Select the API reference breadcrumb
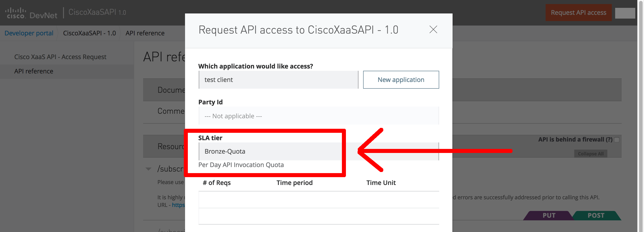The height and width of the screenshot is (232, 644). (x=145, y=33)
